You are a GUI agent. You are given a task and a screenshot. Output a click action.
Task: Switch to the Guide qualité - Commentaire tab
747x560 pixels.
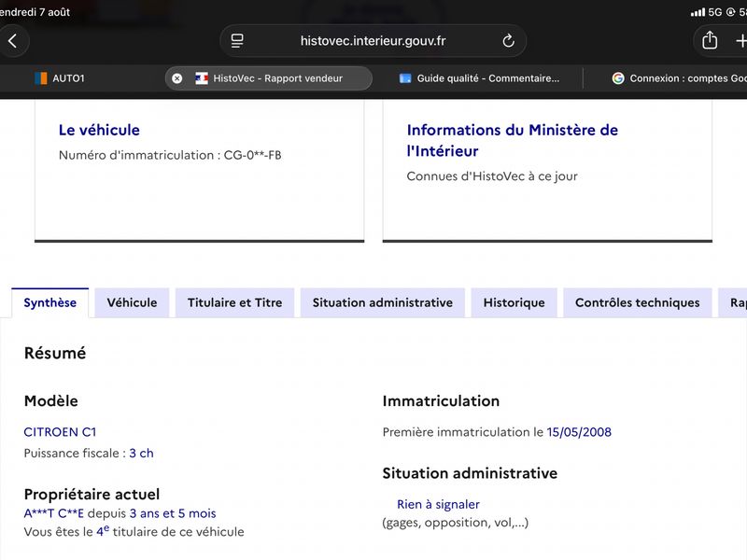(x=479, y=78)
